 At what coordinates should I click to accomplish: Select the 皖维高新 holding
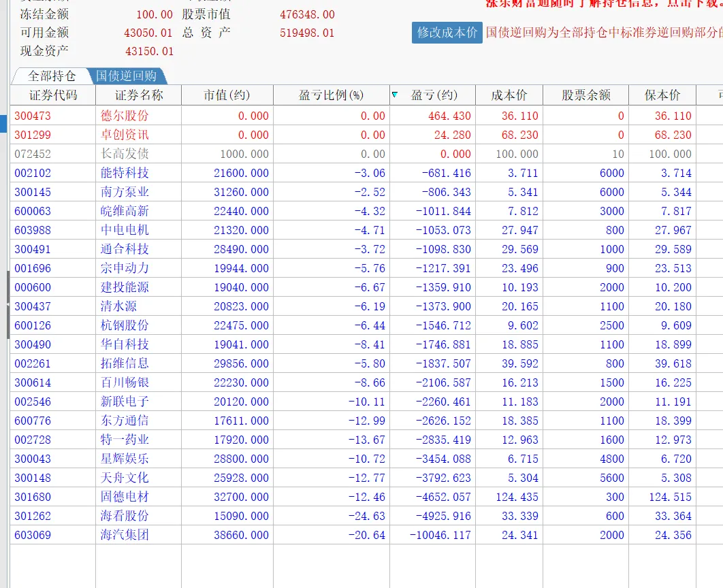(125, 211)
